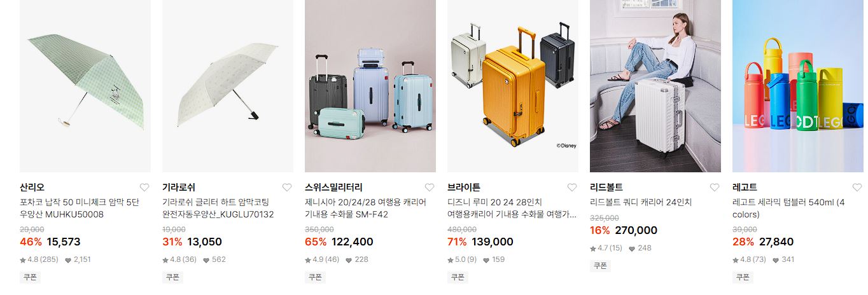Click 쿠폰 badge under 산리오 product

click(x=30, y=277)
